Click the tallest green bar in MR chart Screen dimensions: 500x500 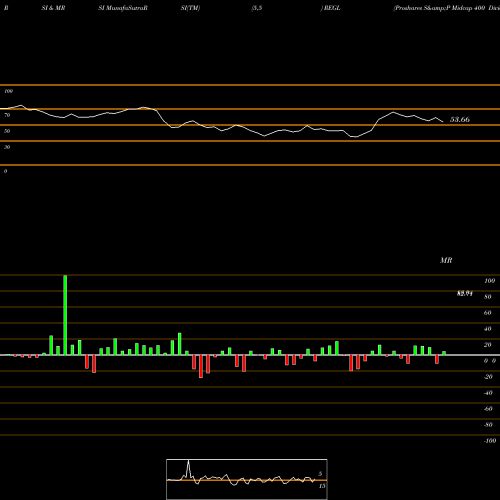click(65, 315)
